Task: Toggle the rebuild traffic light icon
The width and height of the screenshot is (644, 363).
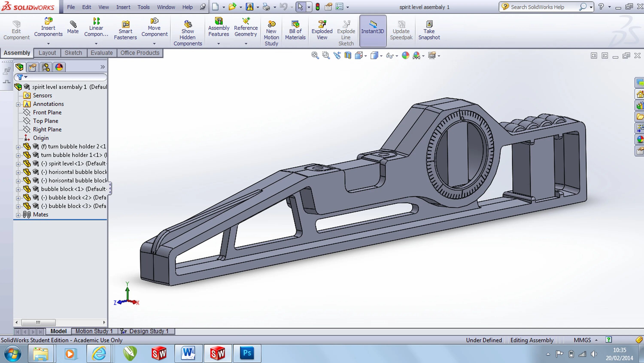Action: click(317, 7)
